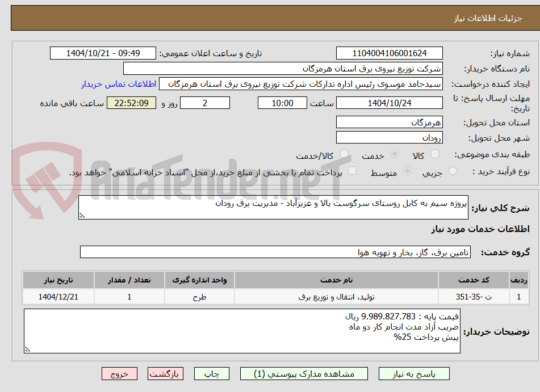Click the need date cell 1404/12/21
Screen dimensions: 540x392
(58, 297)
